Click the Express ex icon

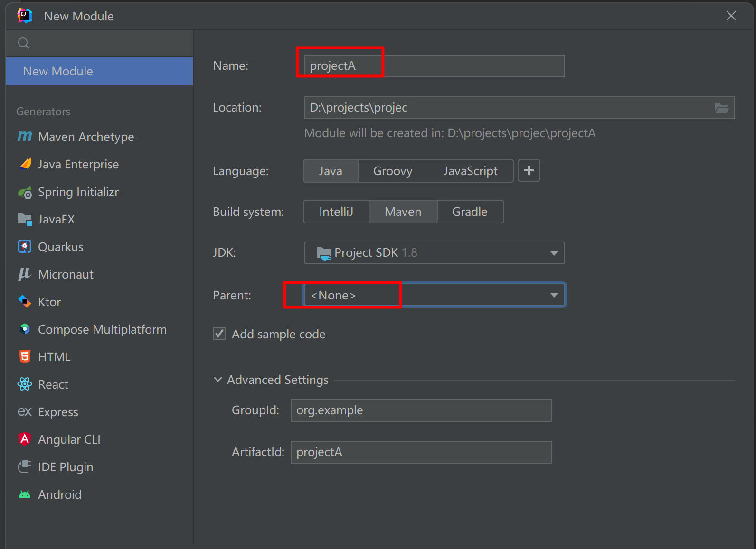point(25,411)
